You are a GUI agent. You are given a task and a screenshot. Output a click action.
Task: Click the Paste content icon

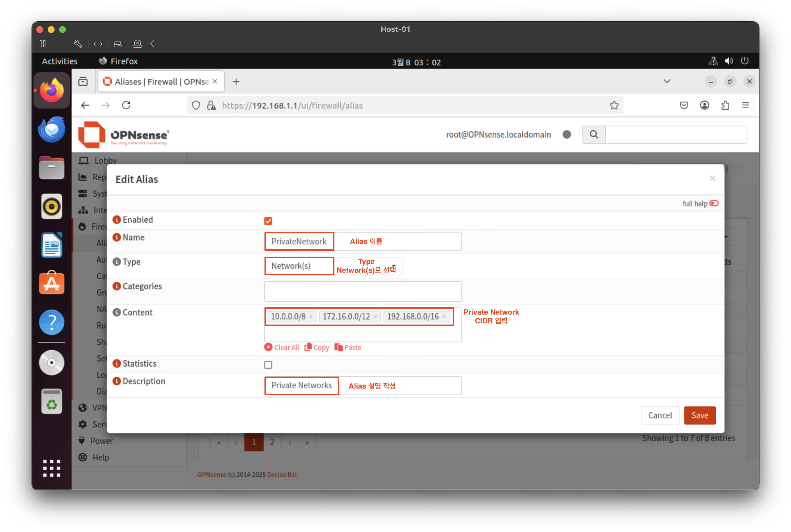[x=338, y=347]
